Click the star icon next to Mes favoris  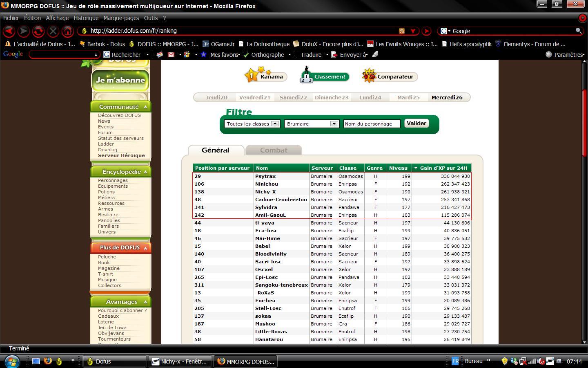point(203,54)
